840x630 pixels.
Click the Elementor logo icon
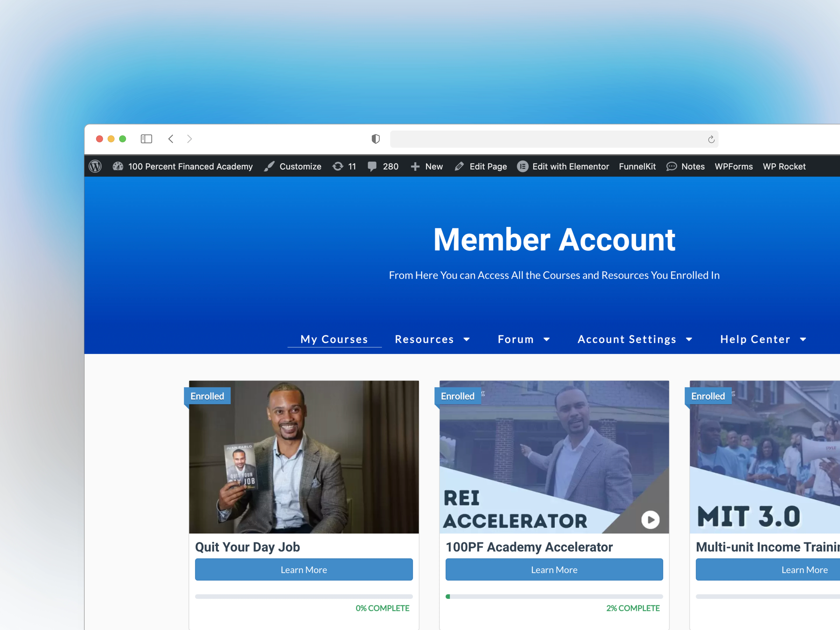click(x=523, y=166)
